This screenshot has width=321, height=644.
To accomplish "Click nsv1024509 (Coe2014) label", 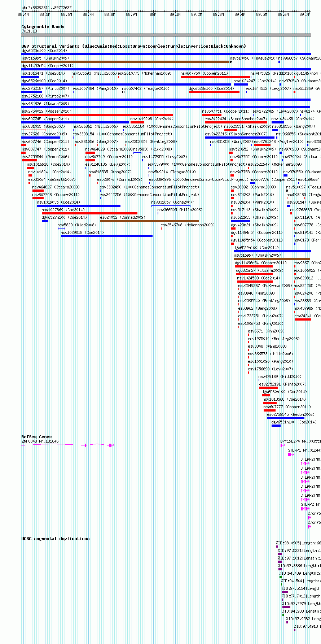I will (x=259, y=278).
